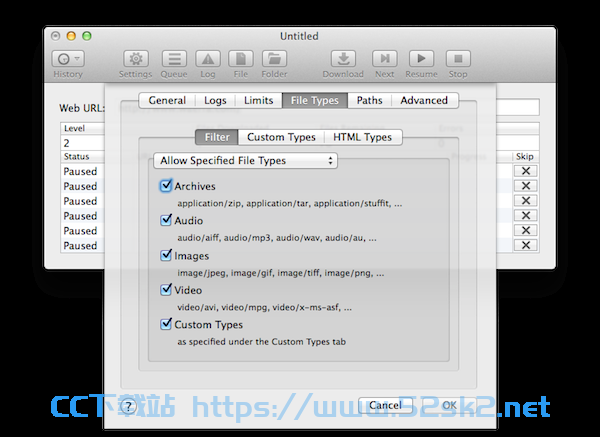Click the audio/aiff types description

(277, 238)
